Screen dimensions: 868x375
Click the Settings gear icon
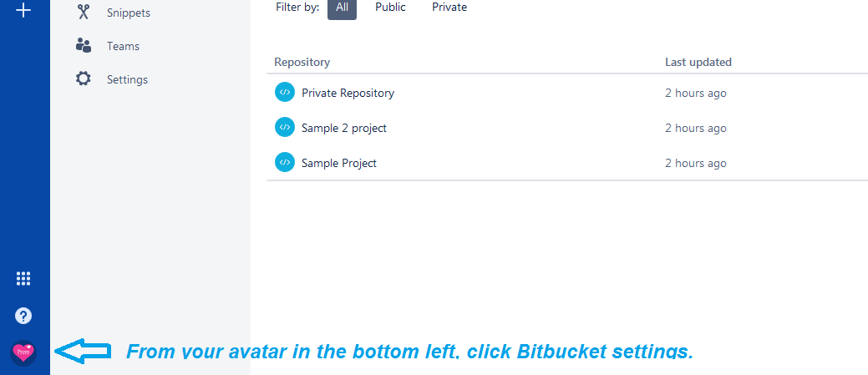click(x=83, y=79)
